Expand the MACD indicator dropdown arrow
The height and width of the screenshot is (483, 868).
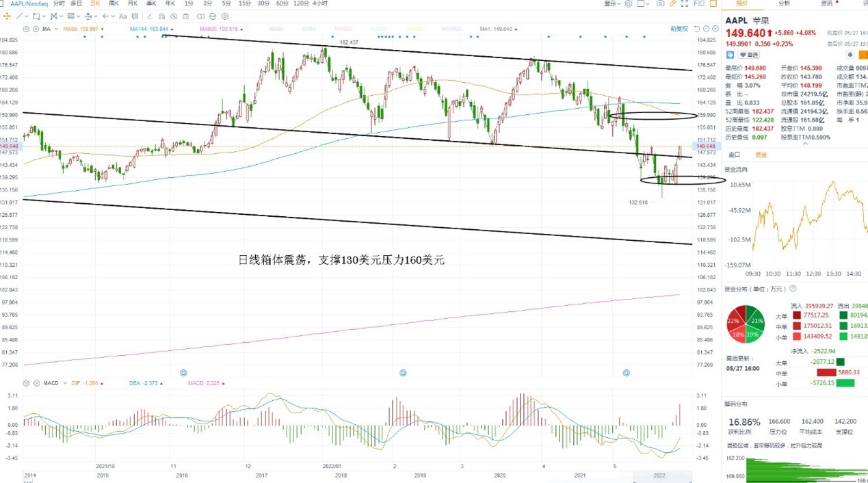click(64, 383)
